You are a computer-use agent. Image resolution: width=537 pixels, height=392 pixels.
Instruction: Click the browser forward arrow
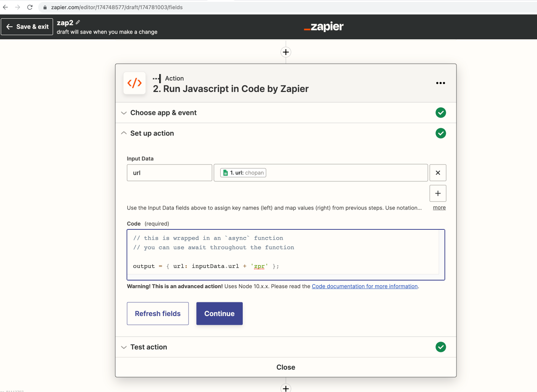pyautogui.click(x=18, y=7)
